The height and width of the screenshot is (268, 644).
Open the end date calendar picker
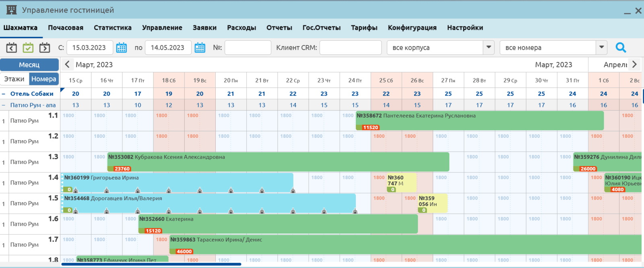tap(200, 48)
